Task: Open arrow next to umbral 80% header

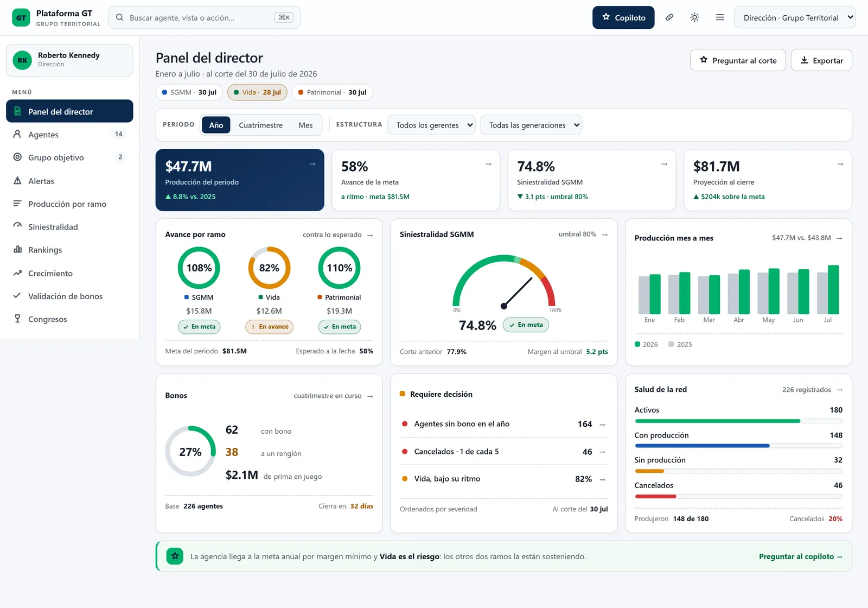Action: click(x=605, y=235)
